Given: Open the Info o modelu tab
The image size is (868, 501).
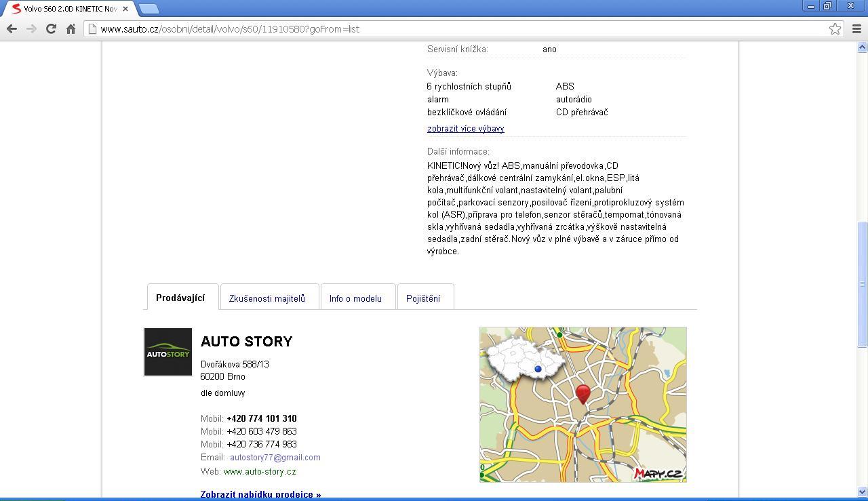Looking at the screenshot, I should tap(355, 298).
